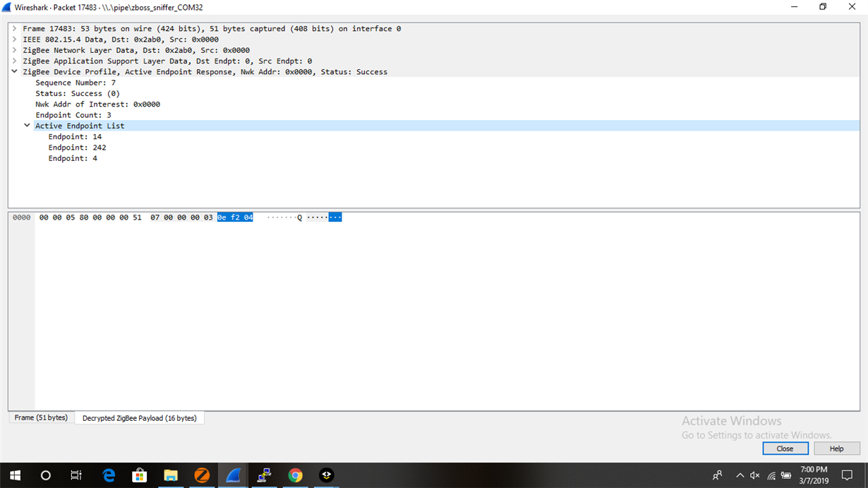Select Endpoint: 14 entry
Screen dimensions: 868x488
tap(75, 136)
